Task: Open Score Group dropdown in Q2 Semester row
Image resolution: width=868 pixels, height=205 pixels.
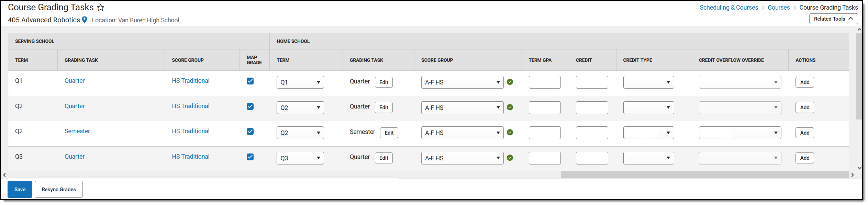Action: point(462,133)
